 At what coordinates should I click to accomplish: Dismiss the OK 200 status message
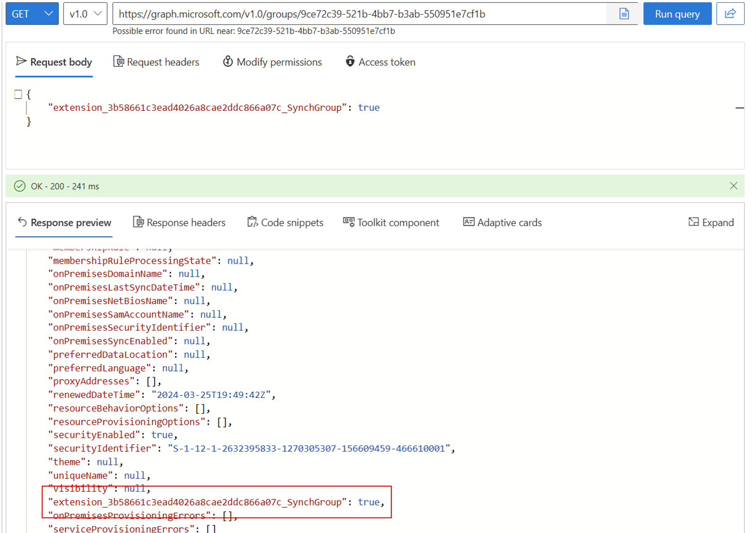pos(733,186)
